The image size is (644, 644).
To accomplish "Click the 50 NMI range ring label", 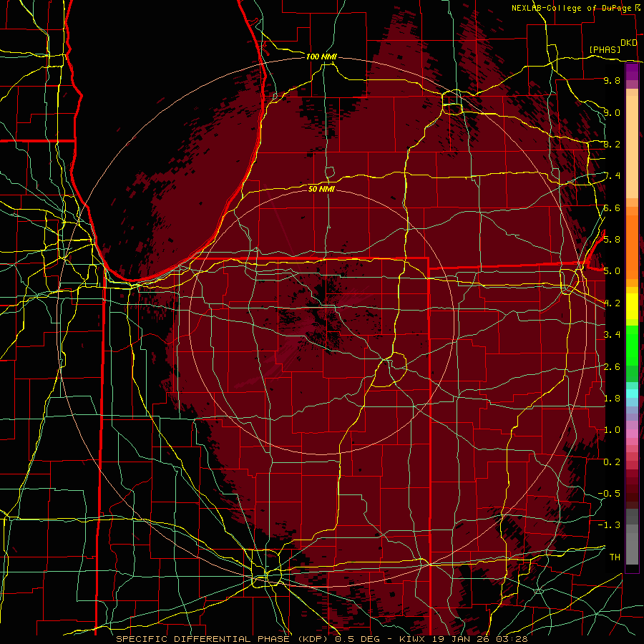I will [x=321, y=189].
